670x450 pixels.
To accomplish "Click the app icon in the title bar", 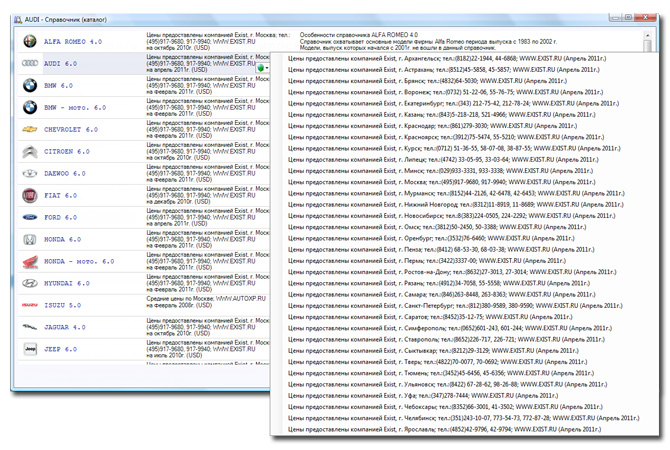I will (18, 19).
